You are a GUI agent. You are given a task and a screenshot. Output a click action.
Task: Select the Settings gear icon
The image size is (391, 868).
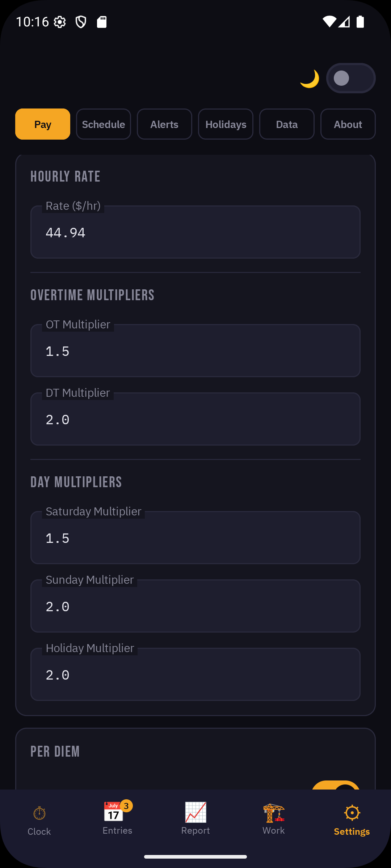(351, 813)
